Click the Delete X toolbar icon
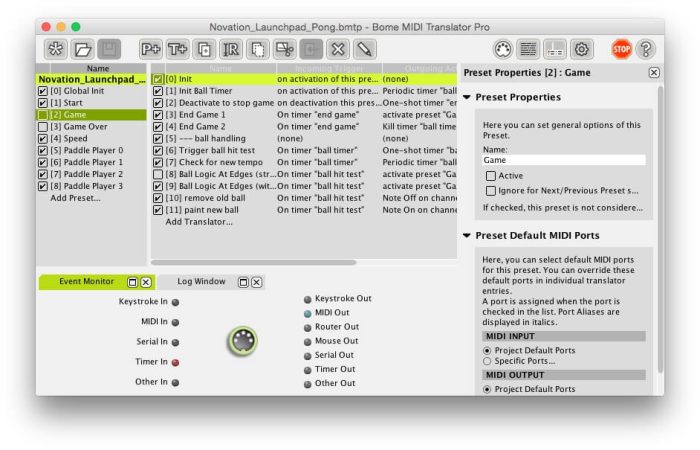This screenshot has height=450, width=700. (338, 49)
